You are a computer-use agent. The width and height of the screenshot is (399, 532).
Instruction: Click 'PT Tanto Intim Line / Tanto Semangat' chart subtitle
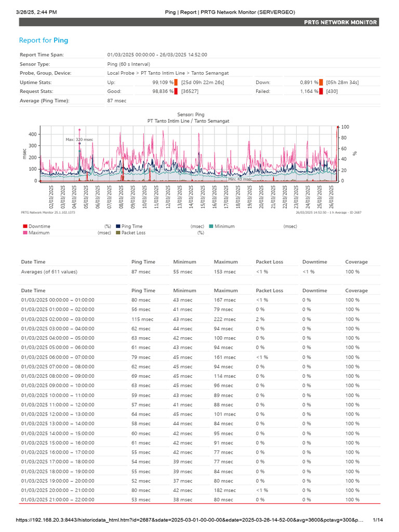(188, 121)
